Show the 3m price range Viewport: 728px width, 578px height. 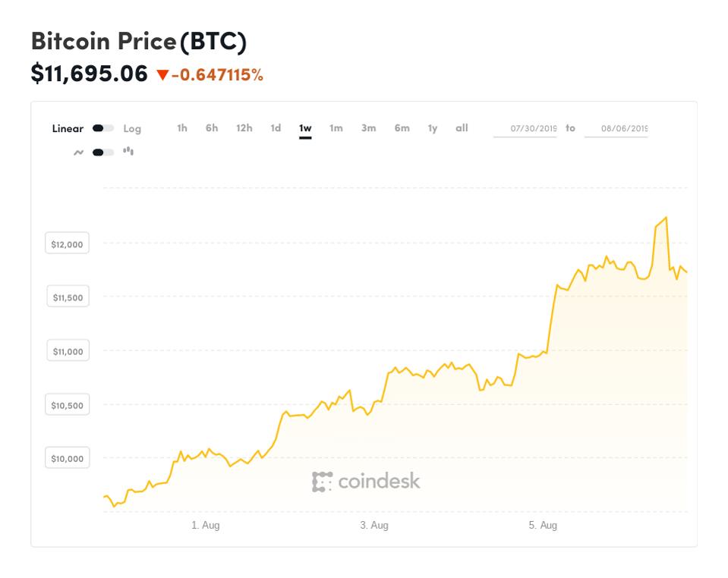(369, 128)
